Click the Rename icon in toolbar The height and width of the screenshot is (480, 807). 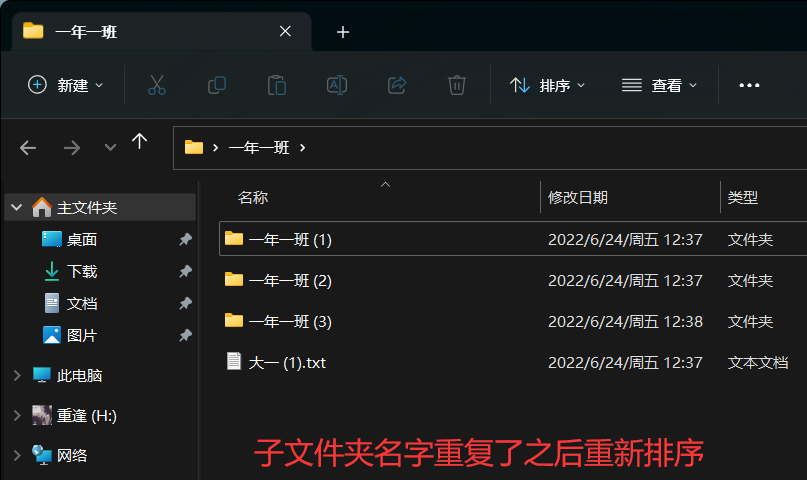tap(337, 85)
